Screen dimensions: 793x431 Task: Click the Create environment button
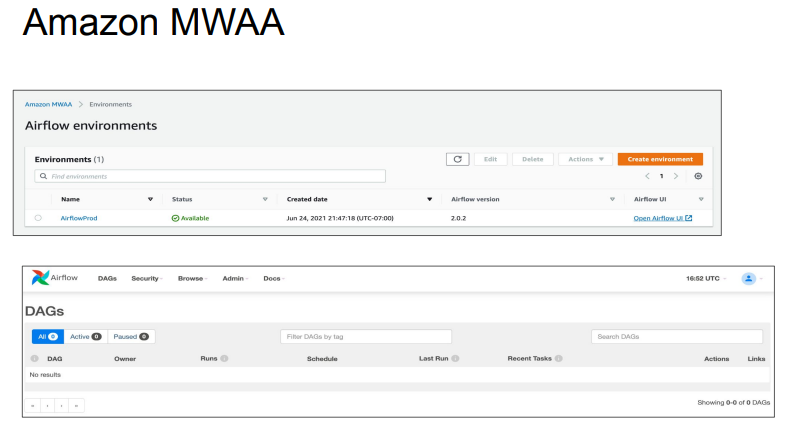660,159
